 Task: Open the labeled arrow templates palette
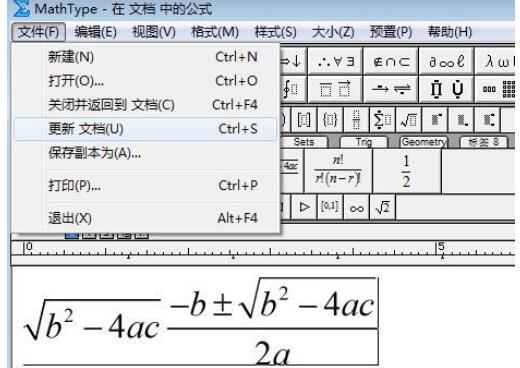click(391, 89)
